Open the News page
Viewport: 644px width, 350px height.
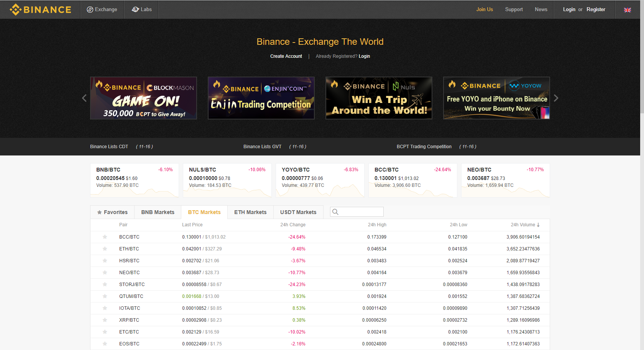click(x=541, y=10)
